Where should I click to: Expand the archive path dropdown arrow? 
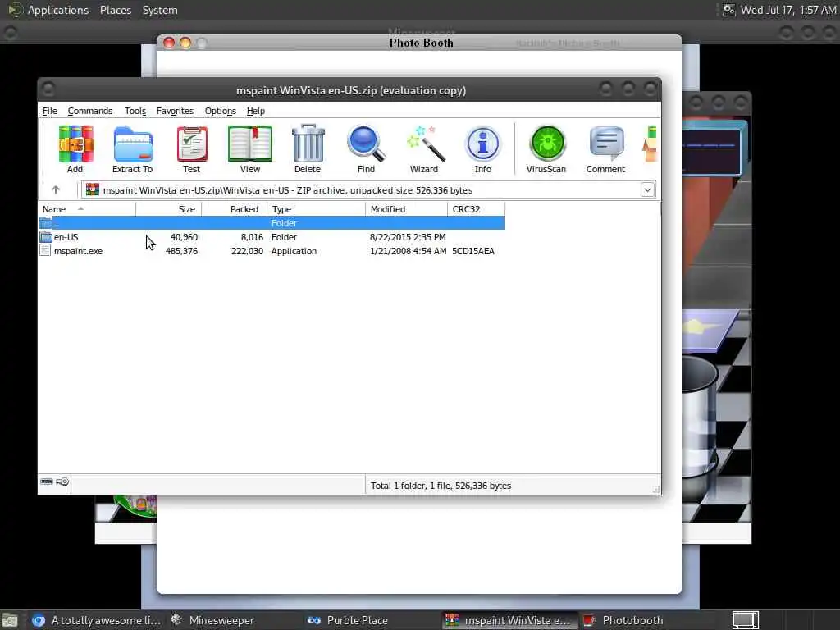click(x=647, y=189)
